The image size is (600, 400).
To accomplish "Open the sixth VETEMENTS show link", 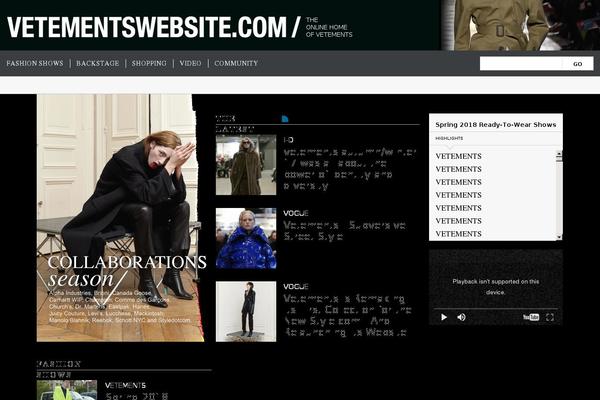I will [458, 221].
